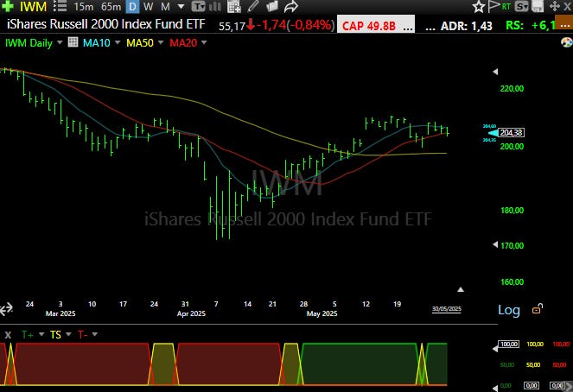The height and width of the screenshot is (392, 573).
Task: Expand the MA10 indicator dropdown
Action: 118,42
